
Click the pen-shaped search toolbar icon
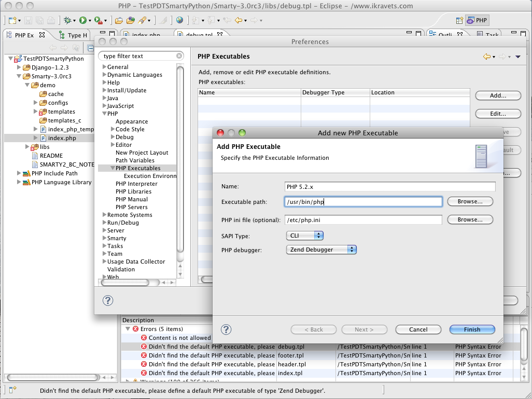(x=142, y=20)
